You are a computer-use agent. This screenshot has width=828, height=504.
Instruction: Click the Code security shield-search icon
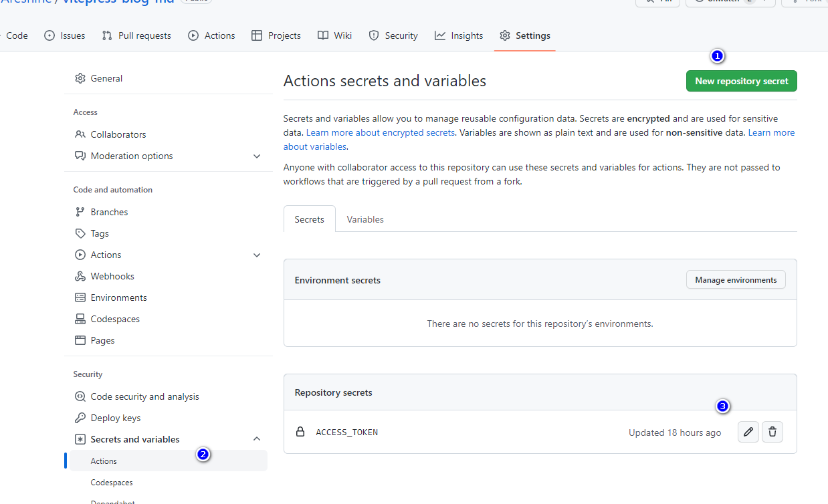click(80, 396)
